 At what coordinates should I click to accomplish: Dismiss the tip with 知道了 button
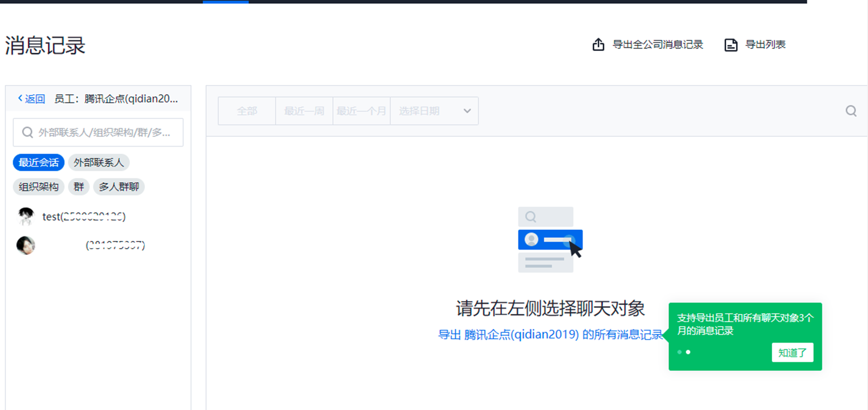[793, 352]
